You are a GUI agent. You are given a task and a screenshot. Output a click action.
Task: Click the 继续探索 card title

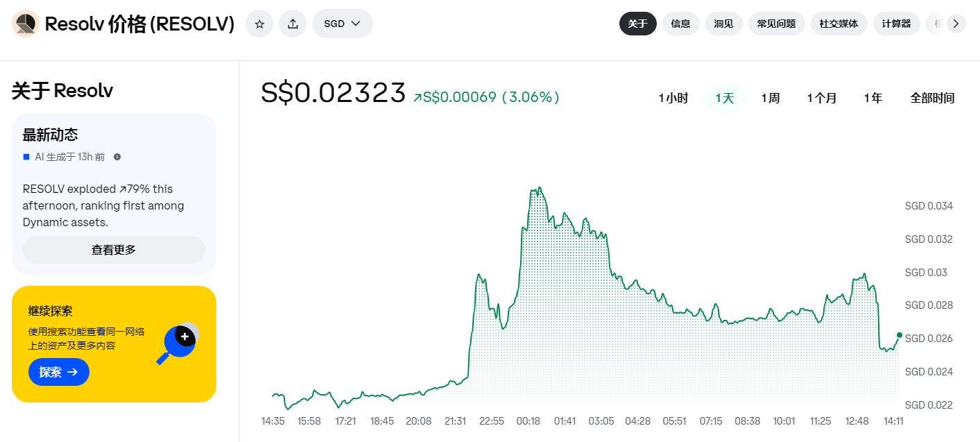50,311
